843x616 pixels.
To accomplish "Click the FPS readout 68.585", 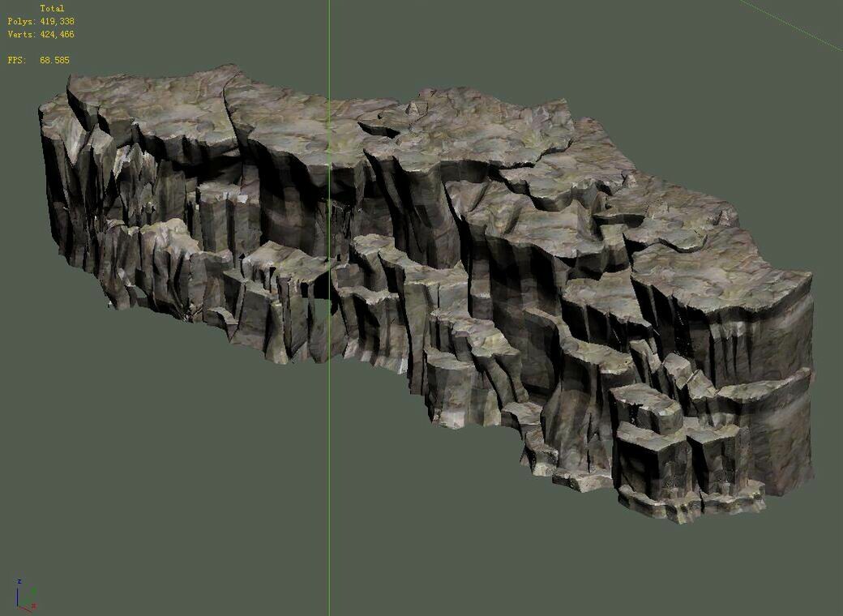I will (x=54, y=60).
